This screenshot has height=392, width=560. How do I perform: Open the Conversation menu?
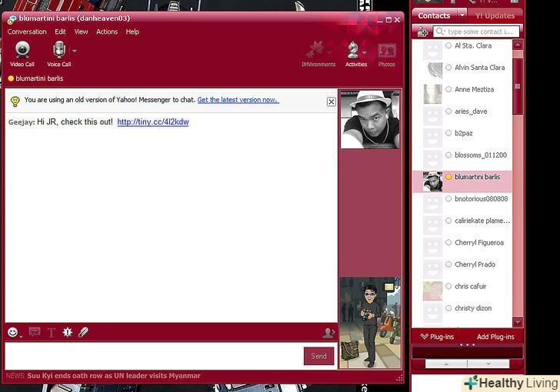click(27, 32)
